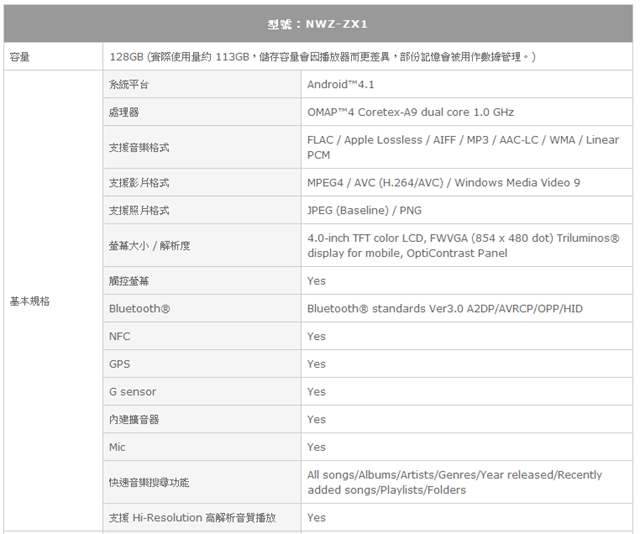Click the 'GPS' label cell

pyautogui.click(x=202, y=364)
